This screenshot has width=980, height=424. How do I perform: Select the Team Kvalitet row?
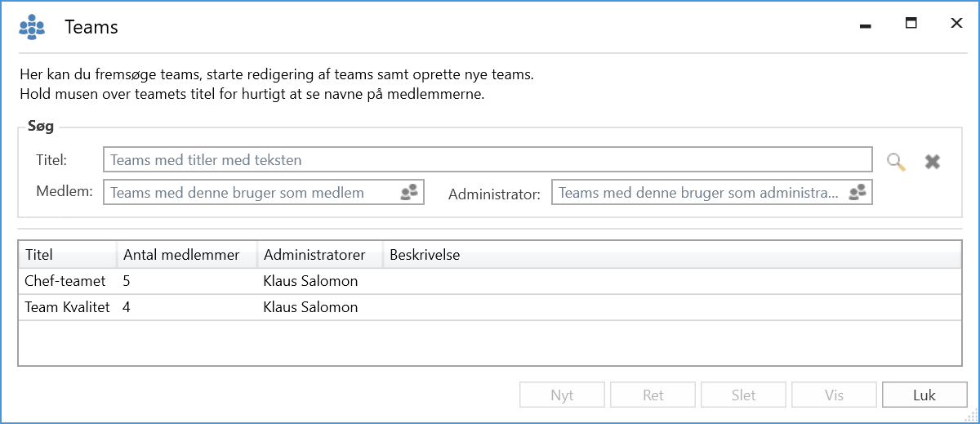(x=67, y=307)
